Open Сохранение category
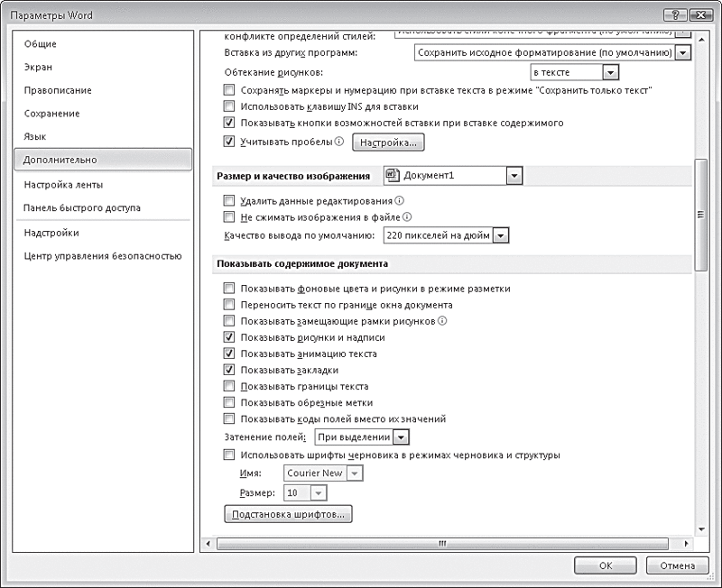The image size is (722, 588). tap(52, 114)
